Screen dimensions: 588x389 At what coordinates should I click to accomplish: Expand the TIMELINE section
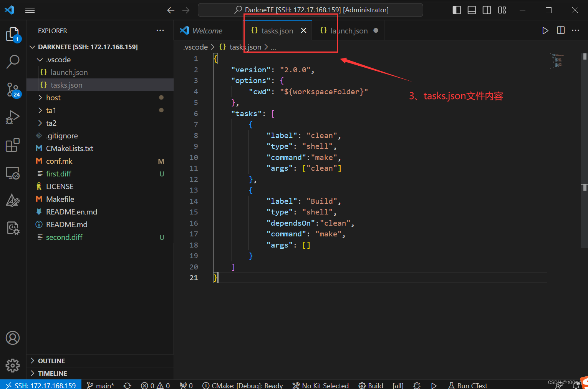[x=100, y=373]
